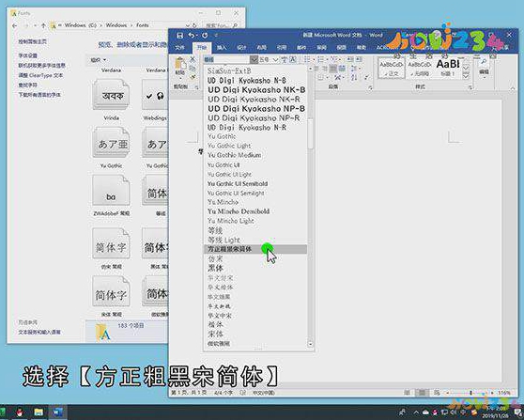Viewport: 524px width, 420px height.
Task: Switch to Print Layout view in the status bar
Action: pos(422,393)
